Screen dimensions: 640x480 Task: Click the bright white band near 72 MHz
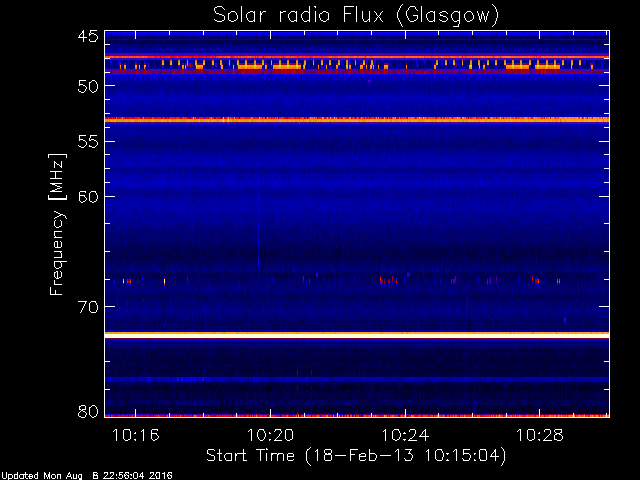[357, 335]
